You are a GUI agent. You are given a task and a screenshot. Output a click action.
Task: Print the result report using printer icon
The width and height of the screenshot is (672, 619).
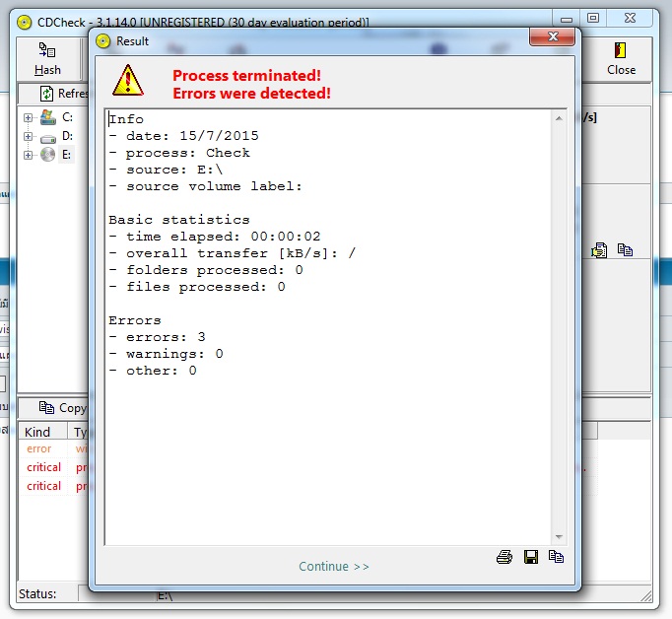point(504,557)
